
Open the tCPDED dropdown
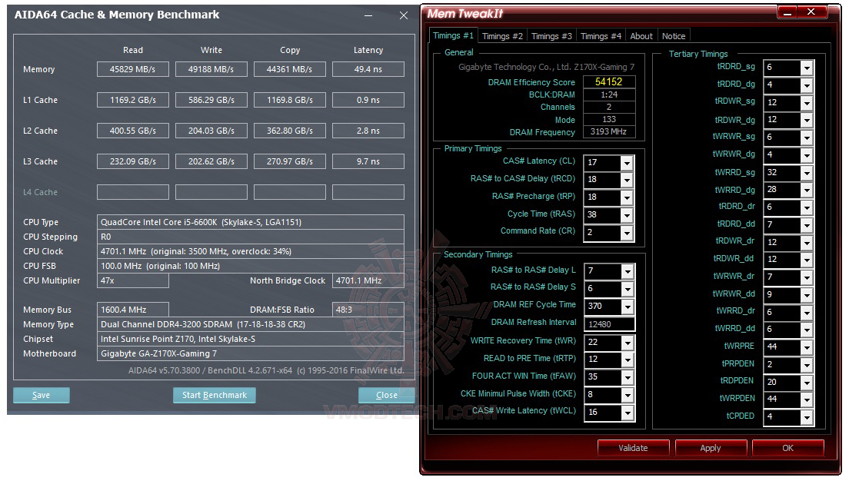(807, 417)
